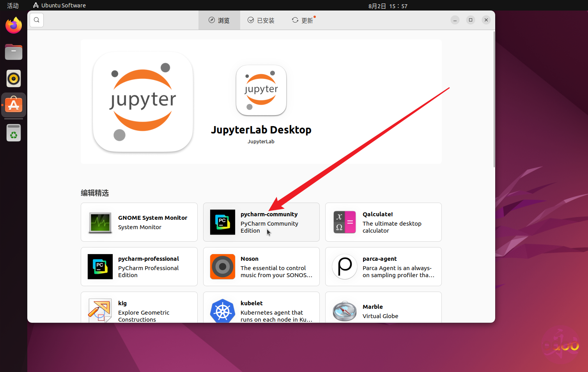Open the pycharm-community card title
The height and width of the screenshot is (372, 588).
pos(269,214)
